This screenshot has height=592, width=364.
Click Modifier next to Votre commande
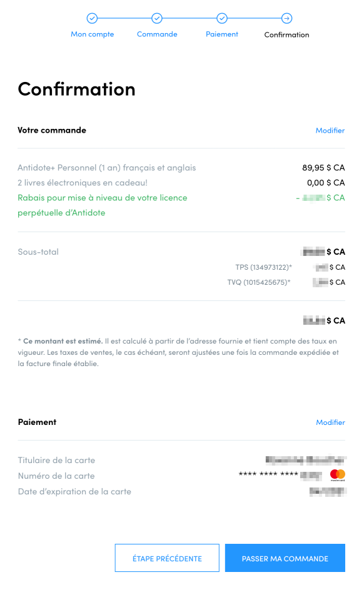pos(330,130)
